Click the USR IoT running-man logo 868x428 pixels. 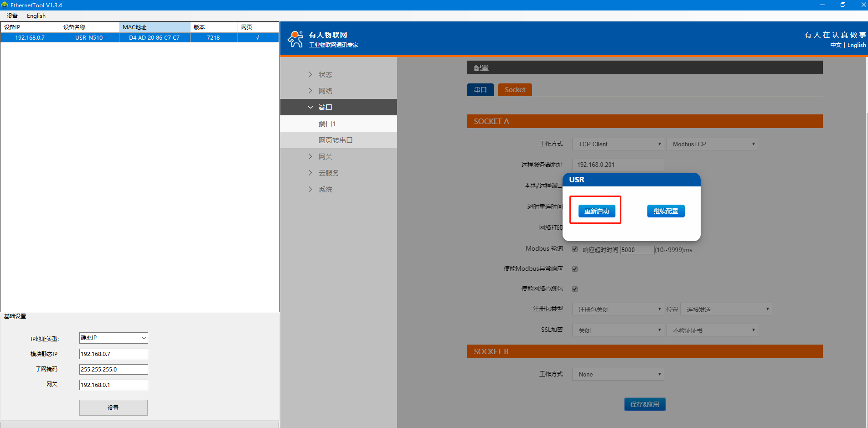click(x=295, y=39)
